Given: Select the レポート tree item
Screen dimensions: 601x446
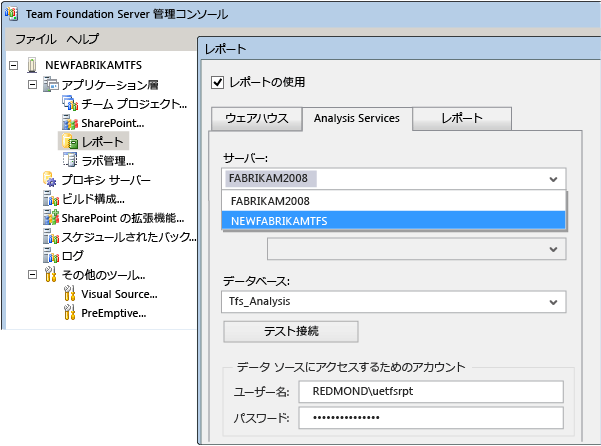Looking at the screenshot, I should tap(102, 142).
